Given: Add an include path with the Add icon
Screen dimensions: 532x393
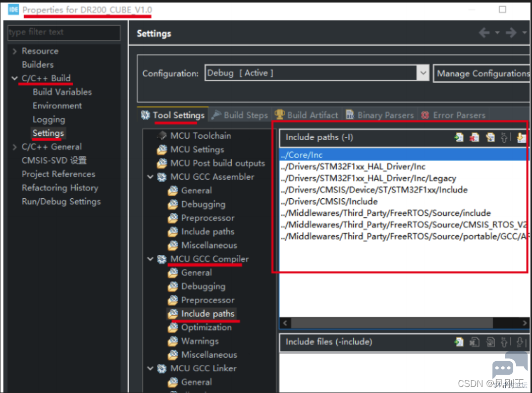Looking at the screenshot, I should point(459,137).
